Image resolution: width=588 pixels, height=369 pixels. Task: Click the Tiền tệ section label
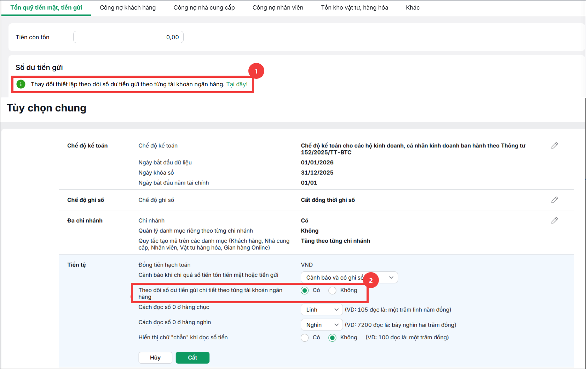coord(76,265)
